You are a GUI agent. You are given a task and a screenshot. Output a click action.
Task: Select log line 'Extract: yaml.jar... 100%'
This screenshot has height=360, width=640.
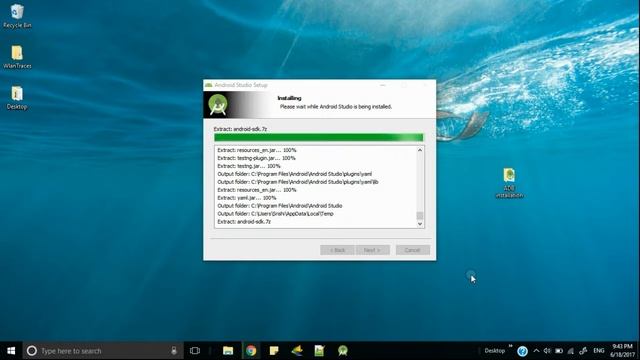pos(247,198)
